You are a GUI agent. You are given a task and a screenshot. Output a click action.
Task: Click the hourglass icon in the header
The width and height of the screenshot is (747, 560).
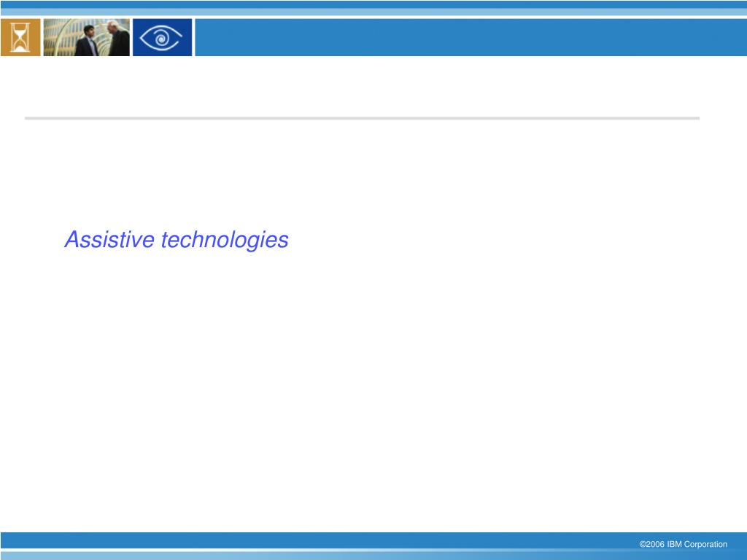(x=20, y=38)
